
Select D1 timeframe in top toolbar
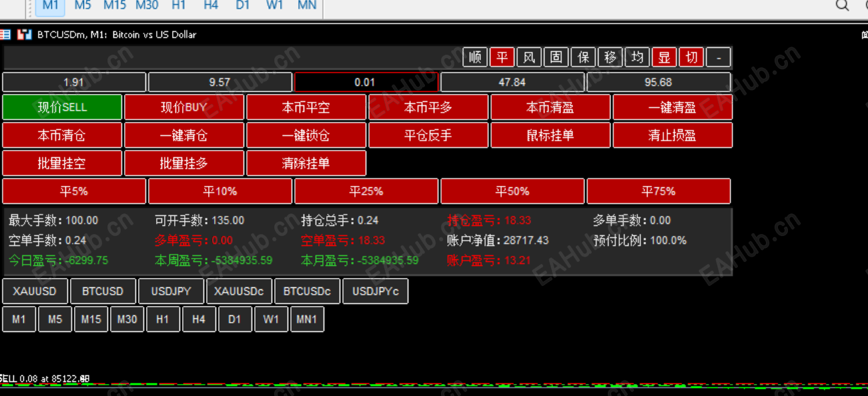click(243, 6)
